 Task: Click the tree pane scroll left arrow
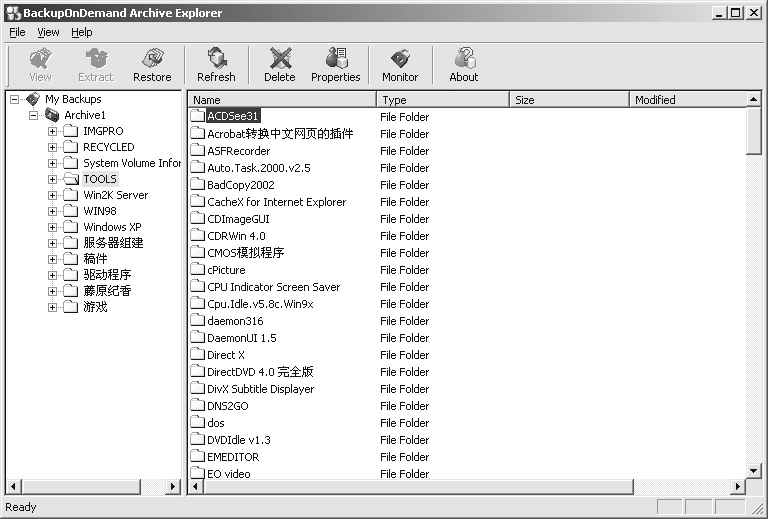point(13,487)
